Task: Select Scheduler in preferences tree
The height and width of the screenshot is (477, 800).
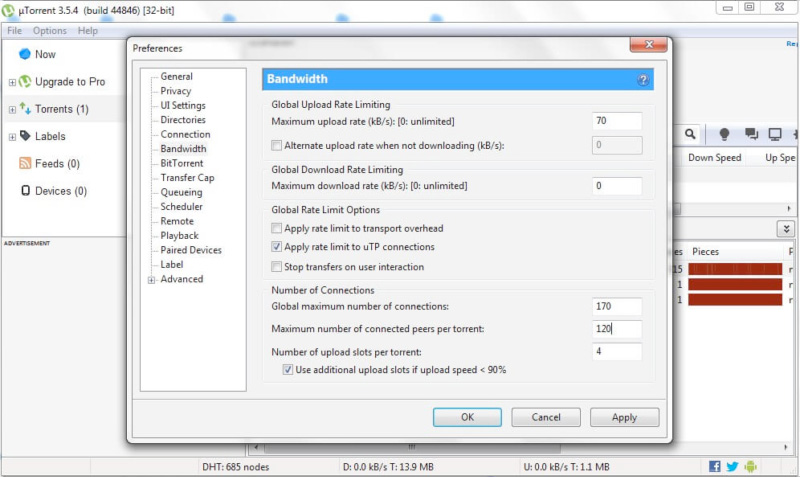Action: tap(181, 206)
